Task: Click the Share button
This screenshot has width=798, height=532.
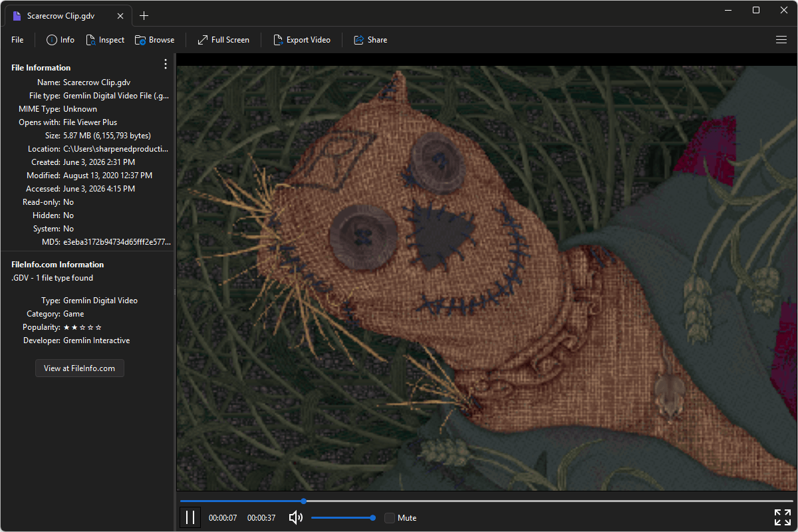Action: 370,40
